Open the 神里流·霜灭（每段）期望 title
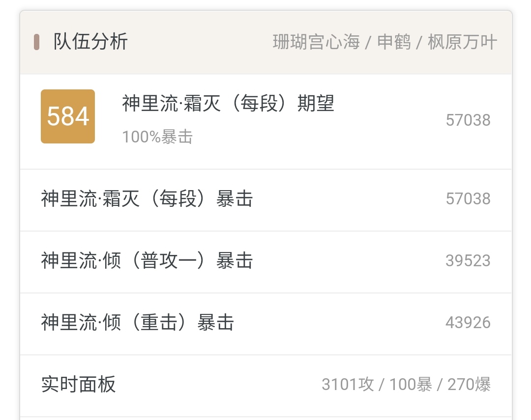 (x=228, y=103)
